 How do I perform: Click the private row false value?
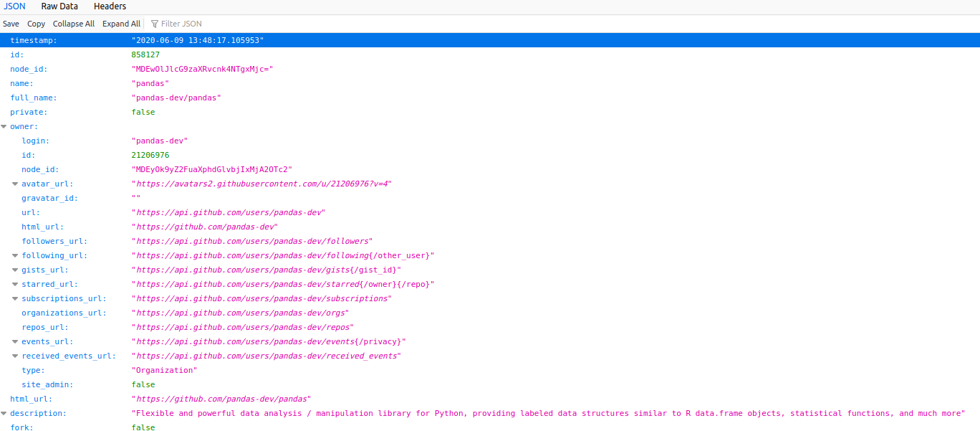[x=143, y=112]
